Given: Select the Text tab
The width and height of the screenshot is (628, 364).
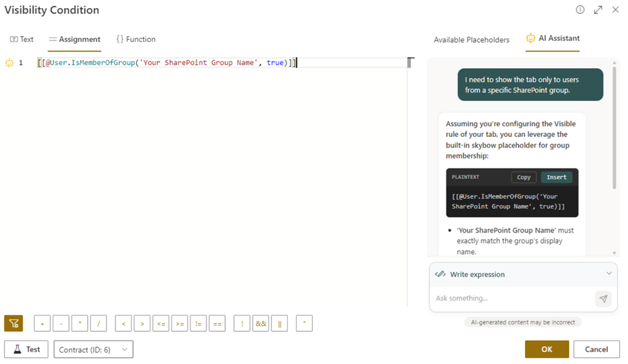Looking at the screenshot, I should coord(21,39).
